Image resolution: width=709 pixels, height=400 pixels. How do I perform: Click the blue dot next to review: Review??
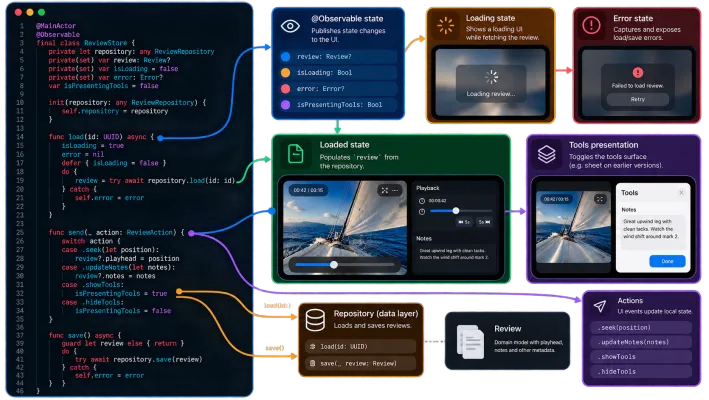(285, 56)
